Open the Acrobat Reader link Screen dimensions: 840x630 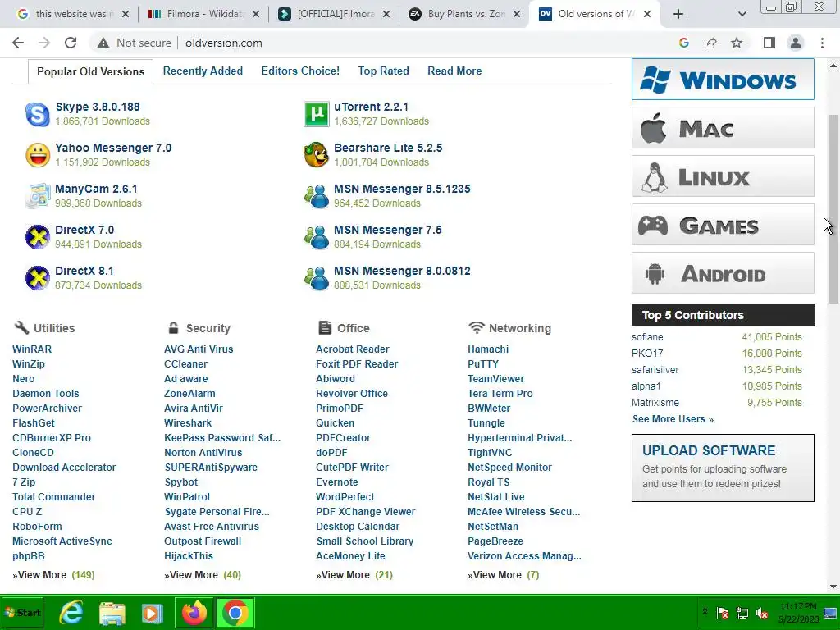(x=353, y=349)
